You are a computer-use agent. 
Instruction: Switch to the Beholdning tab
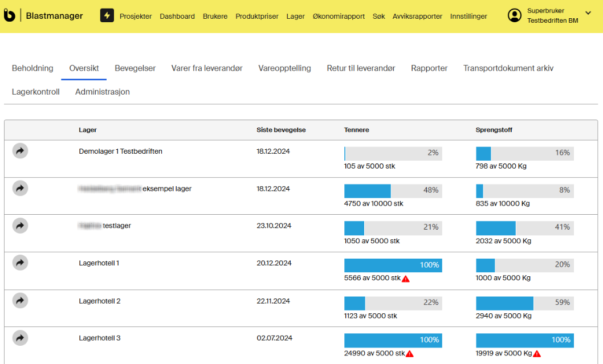32,68
